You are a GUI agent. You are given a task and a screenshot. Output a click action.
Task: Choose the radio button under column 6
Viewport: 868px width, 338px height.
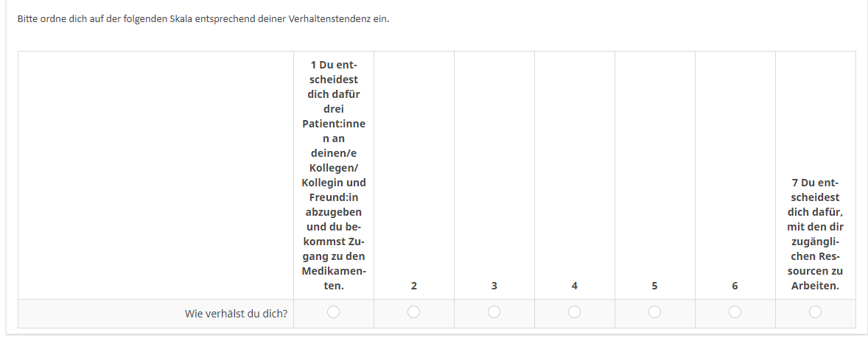[x=735, y=312]
